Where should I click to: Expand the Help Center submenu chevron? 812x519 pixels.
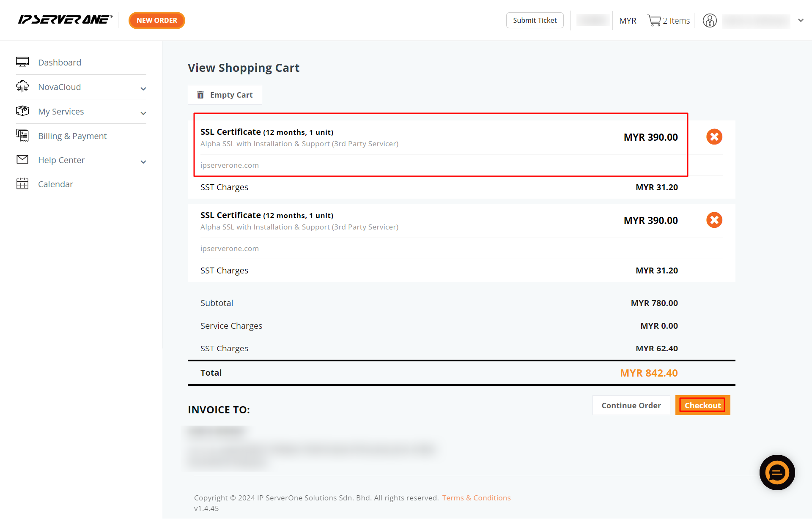pyautogui.click(x=143, y=162)
